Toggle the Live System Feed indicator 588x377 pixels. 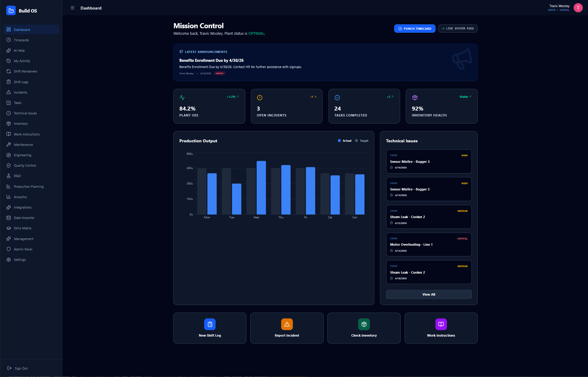point(458,29)
